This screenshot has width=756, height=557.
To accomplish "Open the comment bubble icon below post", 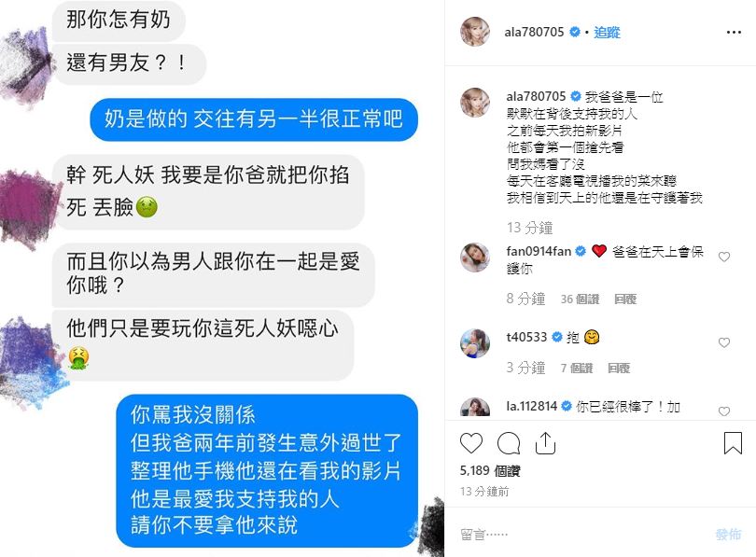I will pyautogui.click(x=508, y=443).
